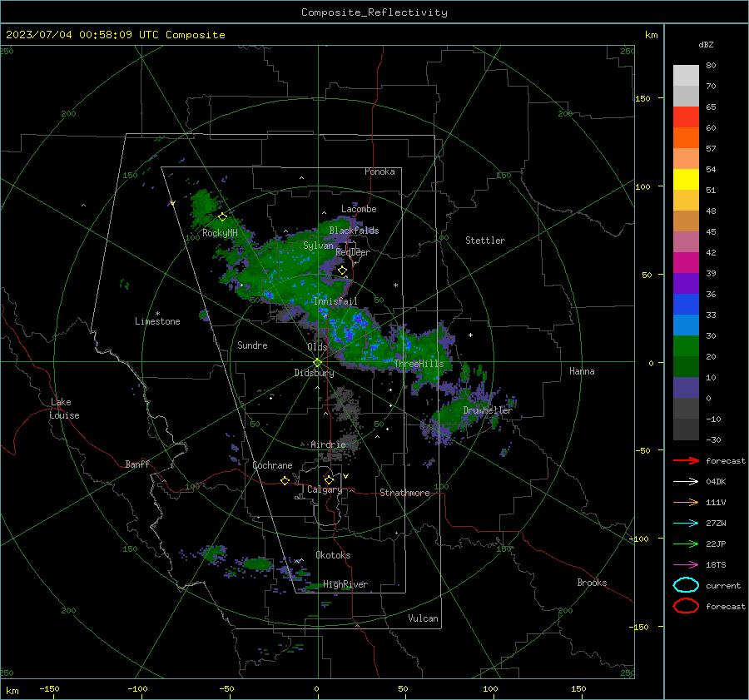Click yellow diamond marker below RedDeer
This screenshot has width=749, height=700.
coord(342,271)
